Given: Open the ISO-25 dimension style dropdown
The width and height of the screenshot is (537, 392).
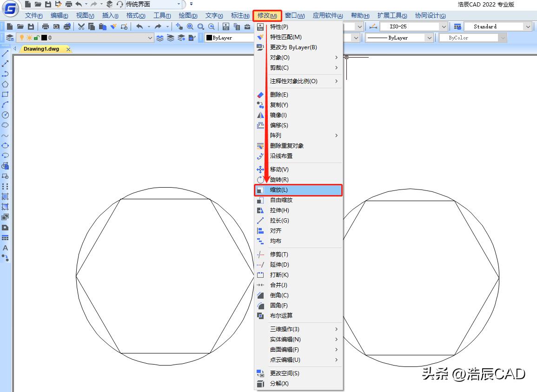Looking at the screenshot, I should pyautogui.click(x=413, y=26).
